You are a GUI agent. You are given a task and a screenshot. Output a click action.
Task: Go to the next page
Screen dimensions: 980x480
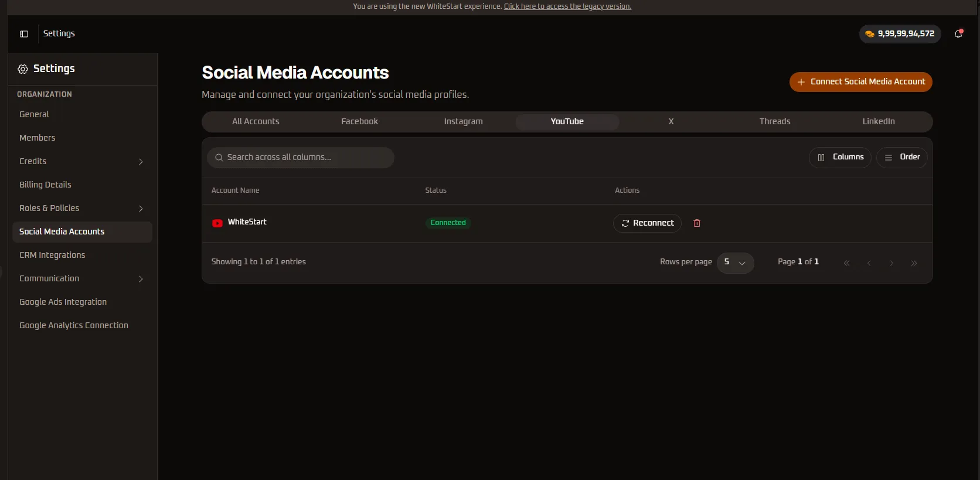[891, 263]
